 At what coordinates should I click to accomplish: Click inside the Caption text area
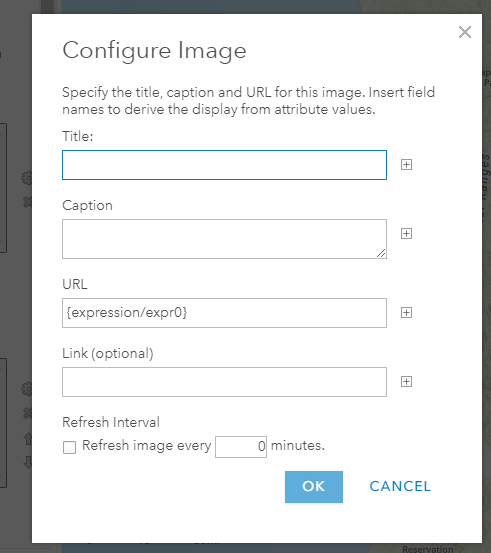224,239
